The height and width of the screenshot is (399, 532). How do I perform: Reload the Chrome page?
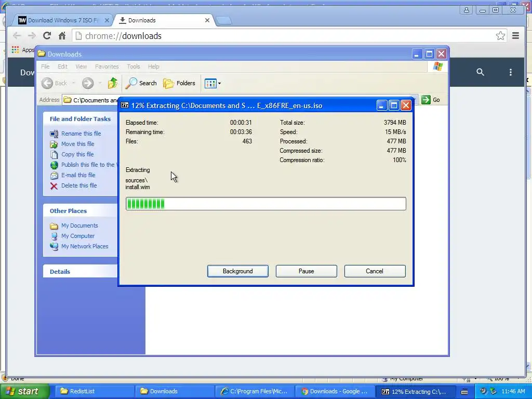[47, 36]
